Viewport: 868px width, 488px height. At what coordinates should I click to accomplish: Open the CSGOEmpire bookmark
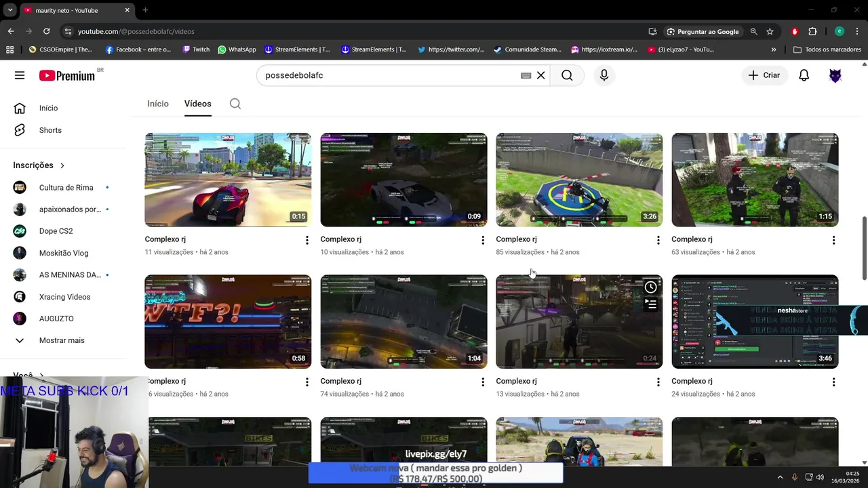coord(60,49)
